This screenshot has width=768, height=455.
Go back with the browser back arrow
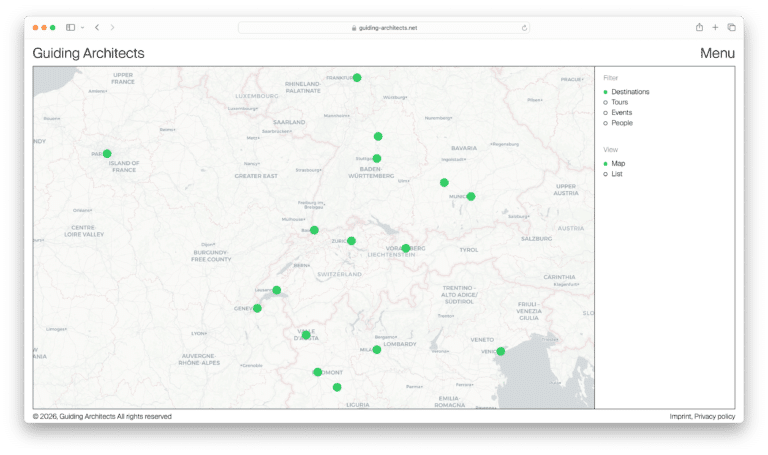[x=97, y=27]
